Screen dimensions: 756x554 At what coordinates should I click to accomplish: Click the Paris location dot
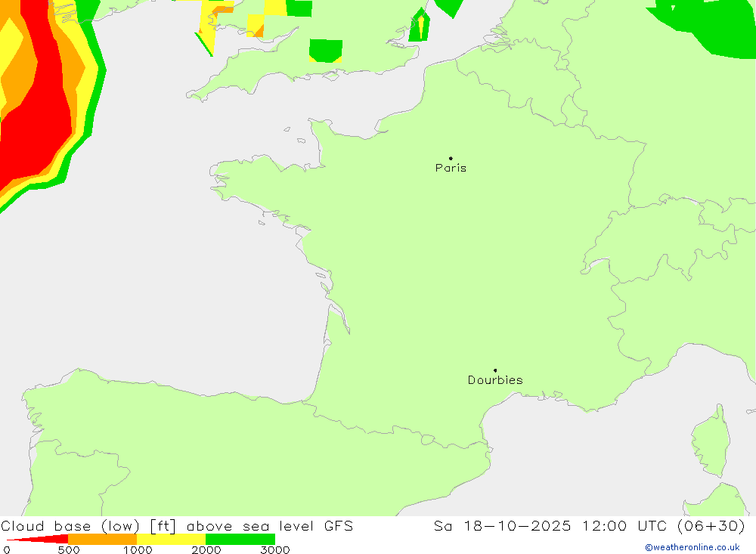[451, 158]
